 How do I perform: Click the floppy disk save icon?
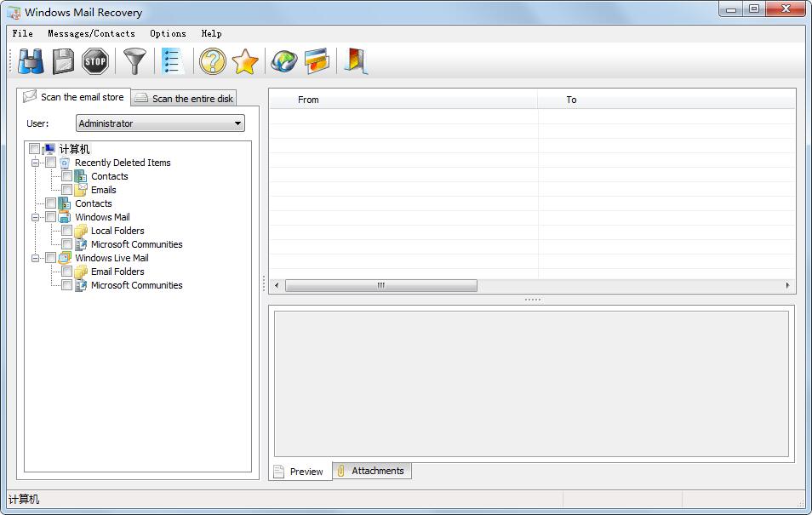[64, 61]
